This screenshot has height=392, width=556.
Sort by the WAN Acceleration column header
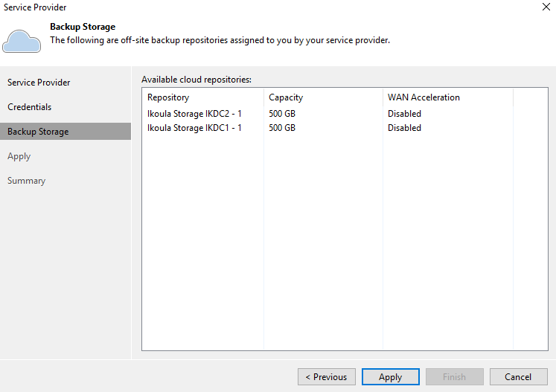click(448, 97)
